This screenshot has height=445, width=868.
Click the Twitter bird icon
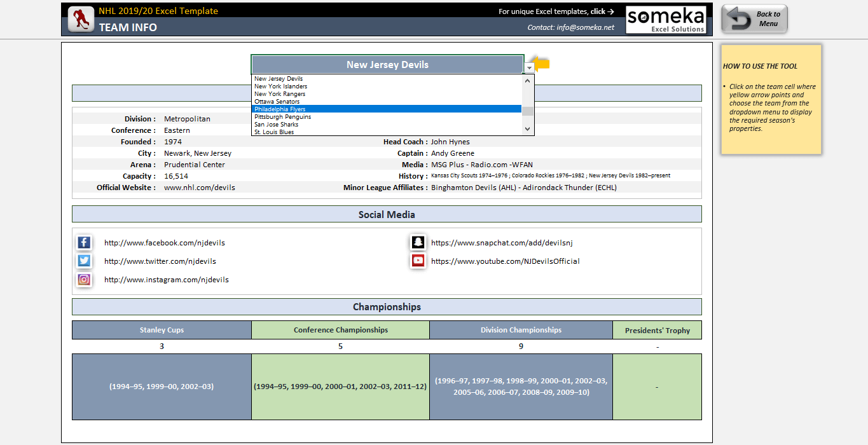coord(84,261)
